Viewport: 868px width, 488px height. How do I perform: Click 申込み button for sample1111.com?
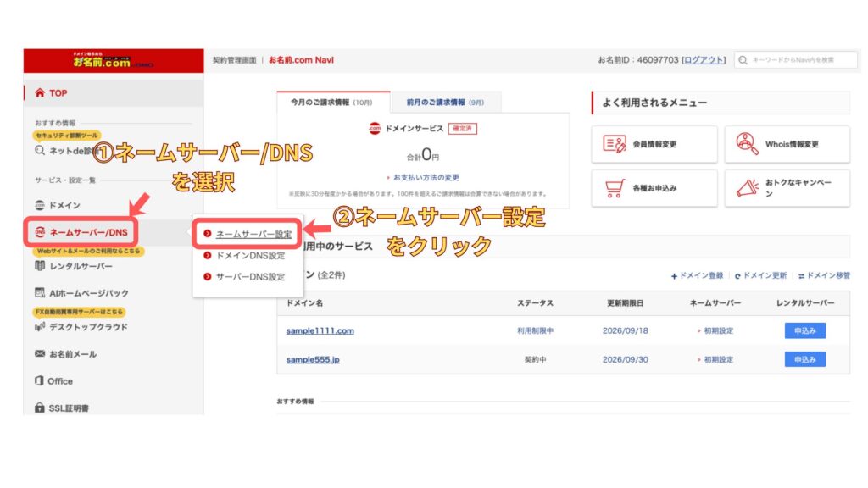tap(804, 331)
